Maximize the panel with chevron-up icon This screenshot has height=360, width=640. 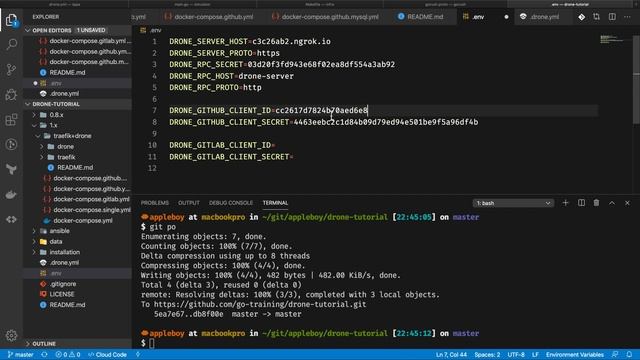point(612,203)
